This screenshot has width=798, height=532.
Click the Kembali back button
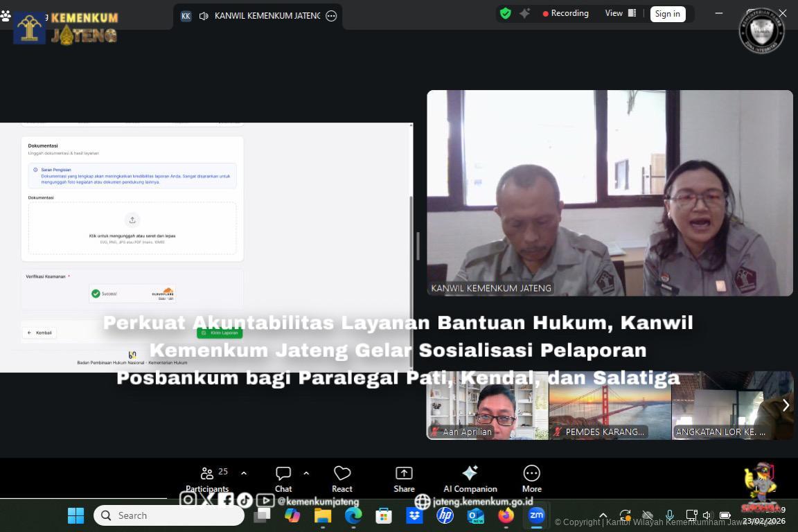coord(39,332)
